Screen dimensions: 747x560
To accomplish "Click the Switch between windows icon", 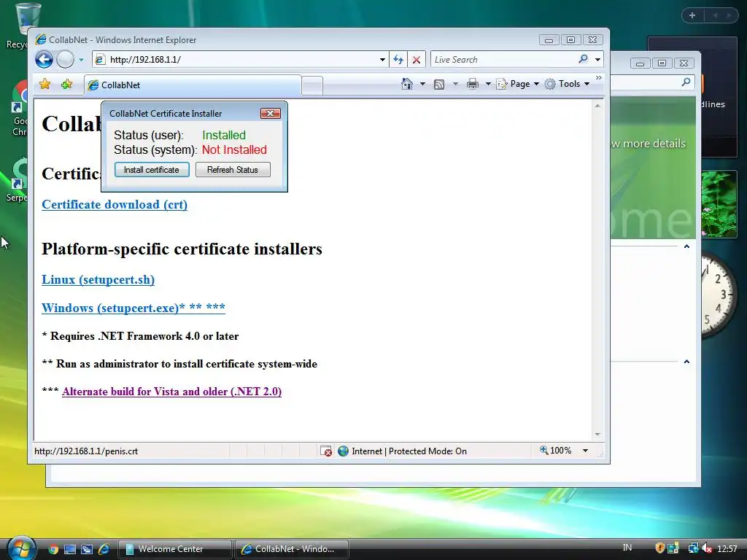I will (87, 549).
